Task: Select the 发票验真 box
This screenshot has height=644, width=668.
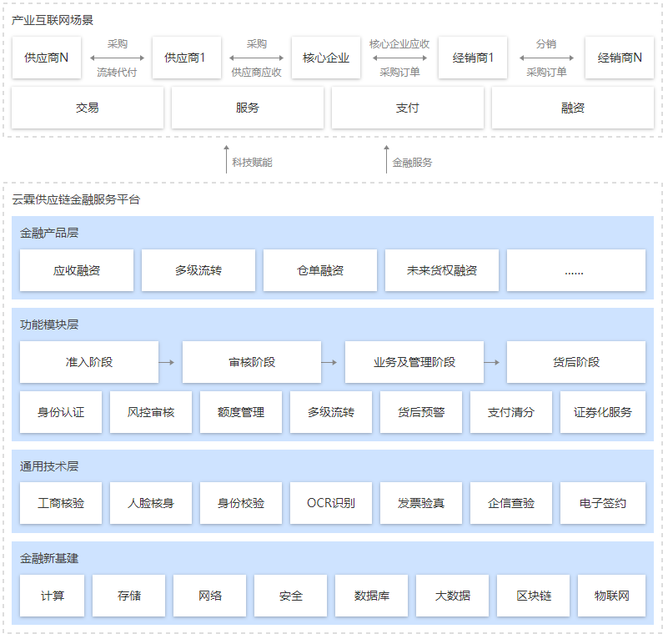Action: (x=421, y=503)
